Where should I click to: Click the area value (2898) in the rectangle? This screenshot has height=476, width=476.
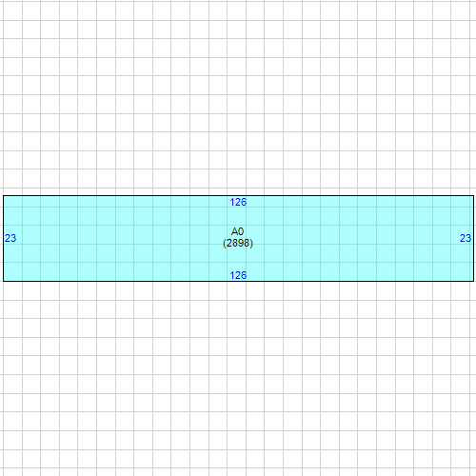(x=238, y=244)
